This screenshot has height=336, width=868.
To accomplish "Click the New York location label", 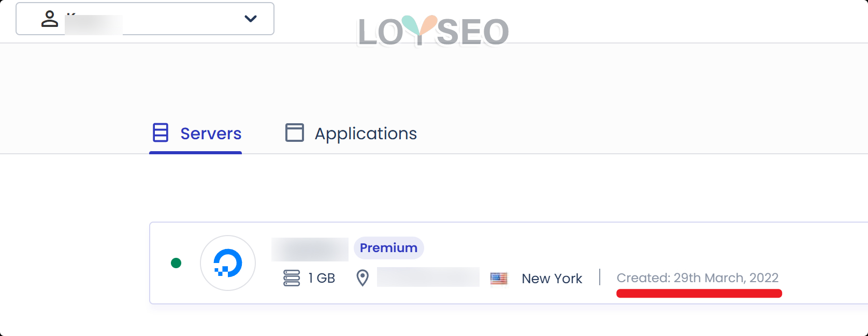I will tap(552, 279).
